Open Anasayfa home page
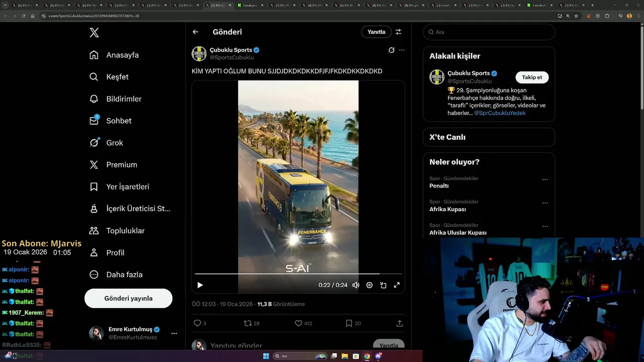The image size is (644, 362). click(114, 55)
